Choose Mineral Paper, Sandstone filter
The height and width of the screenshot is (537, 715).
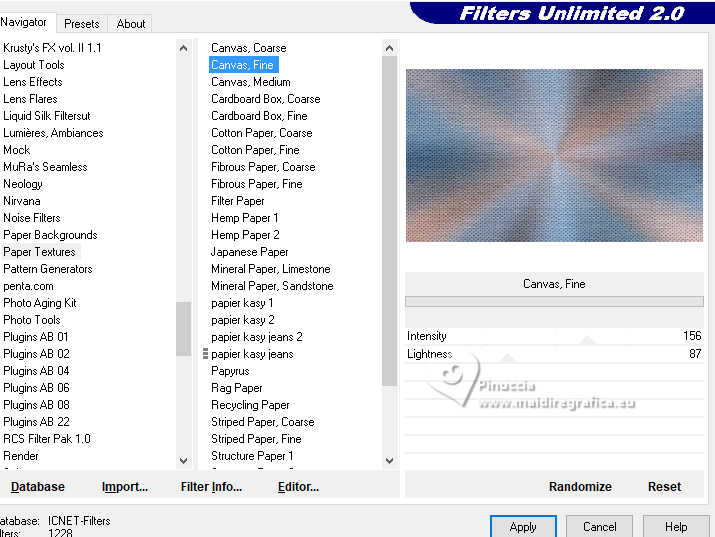272,286
